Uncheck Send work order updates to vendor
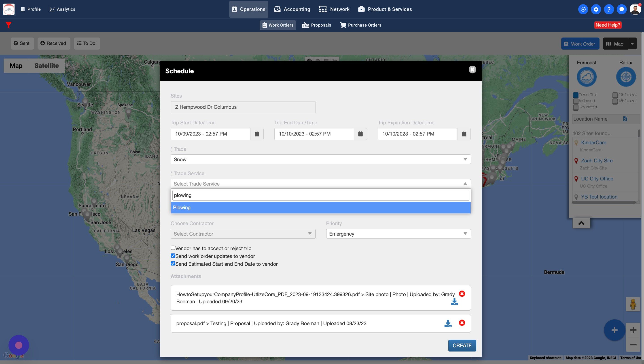The image size is (644, 364). pos(173,255)
